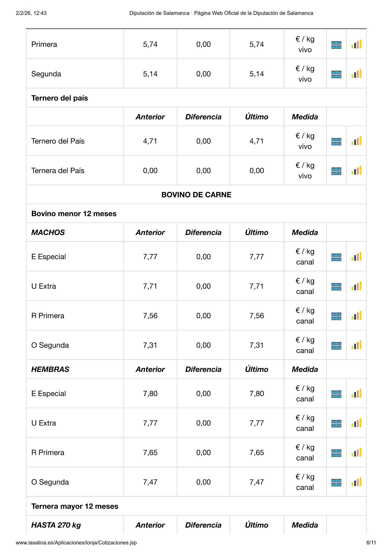This screenshot has height=555, width=392.
Task: Click the Ternera mayor 12 meses heading
Action: tap(75, 506)
